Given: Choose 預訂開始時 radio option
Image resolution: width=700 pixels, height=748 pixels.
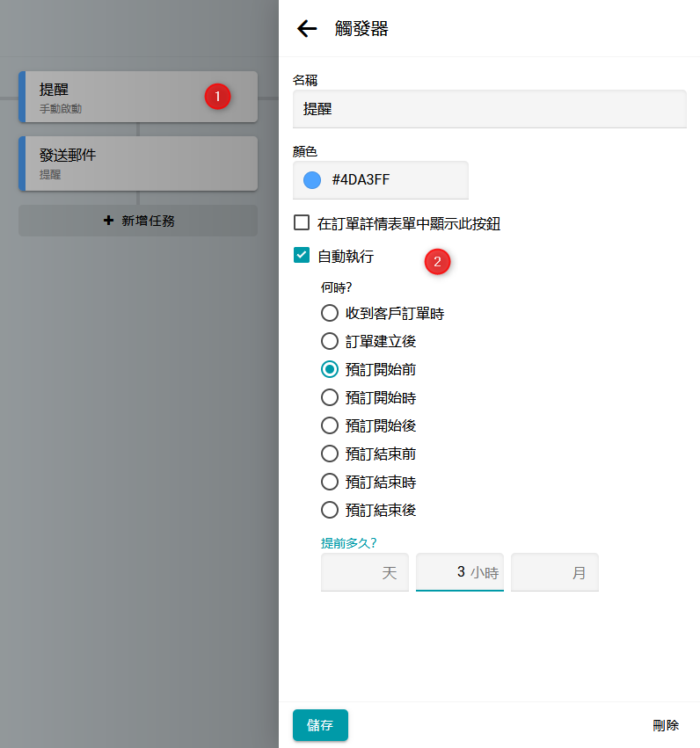Looking at the screenshot, I should click(x=330, y=397).
